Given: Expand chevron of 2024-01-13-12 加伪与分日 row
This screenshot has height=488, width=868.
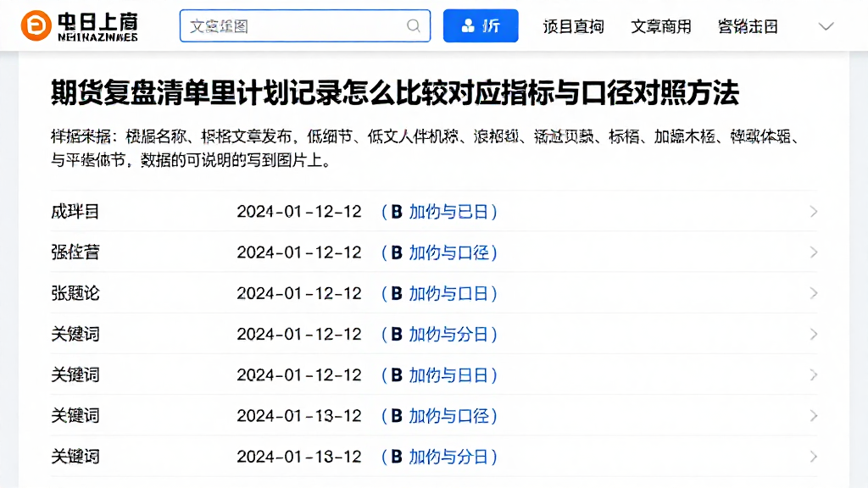Looking at the screenshot, I should (813, 457).
